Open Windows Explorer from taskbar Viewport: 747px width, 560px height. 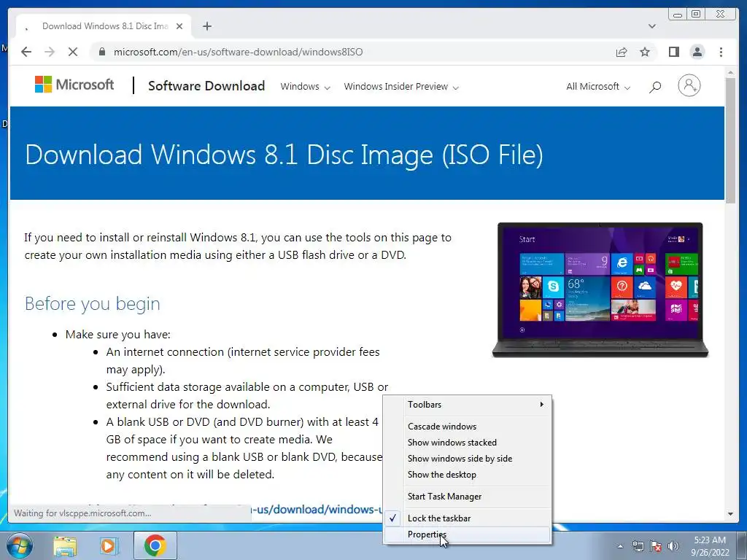(65, 546)
